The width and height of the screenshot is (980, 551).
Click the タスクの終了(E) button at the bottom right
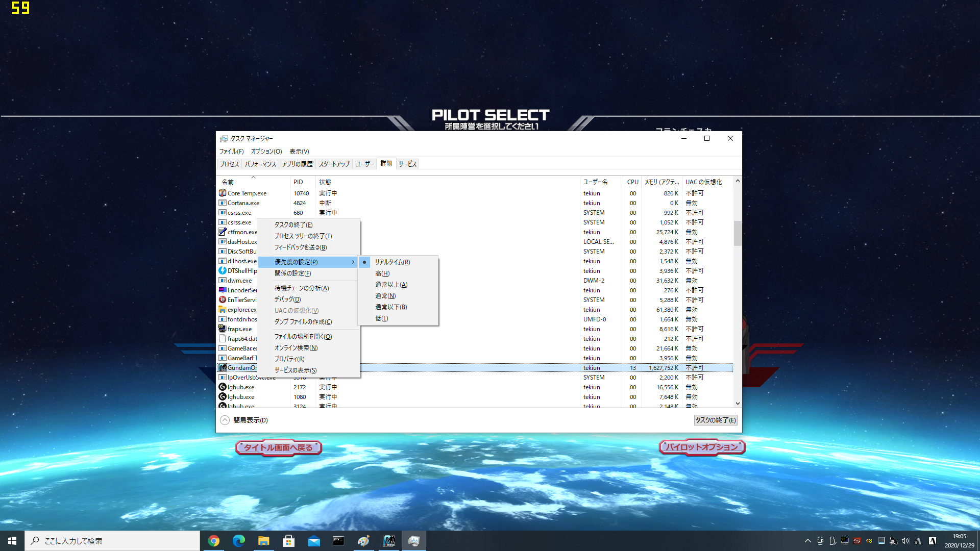point(715,420)
